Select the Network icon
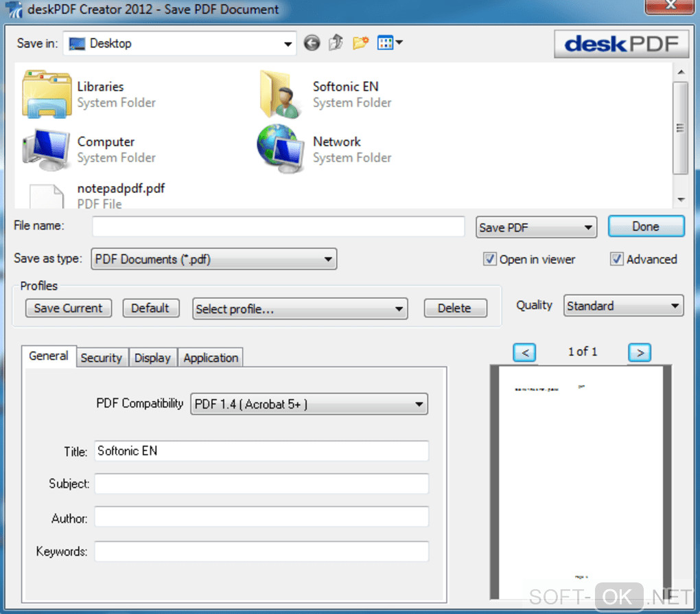The image size is (700, 614). (281, 148)
